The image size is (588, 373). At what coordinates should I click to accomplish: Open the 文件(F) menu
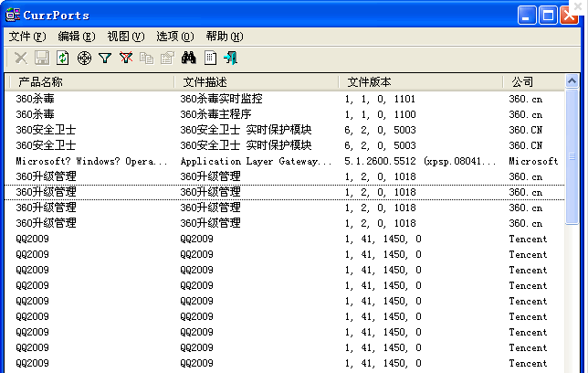point(27,37)
